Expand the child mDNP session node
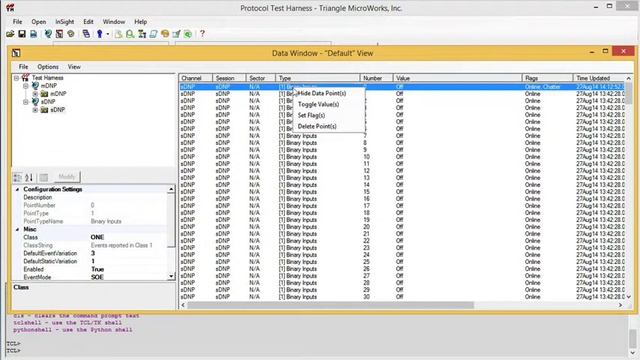Image resolution: width=640 pixels, height=360 pixels. click(35, 94)
